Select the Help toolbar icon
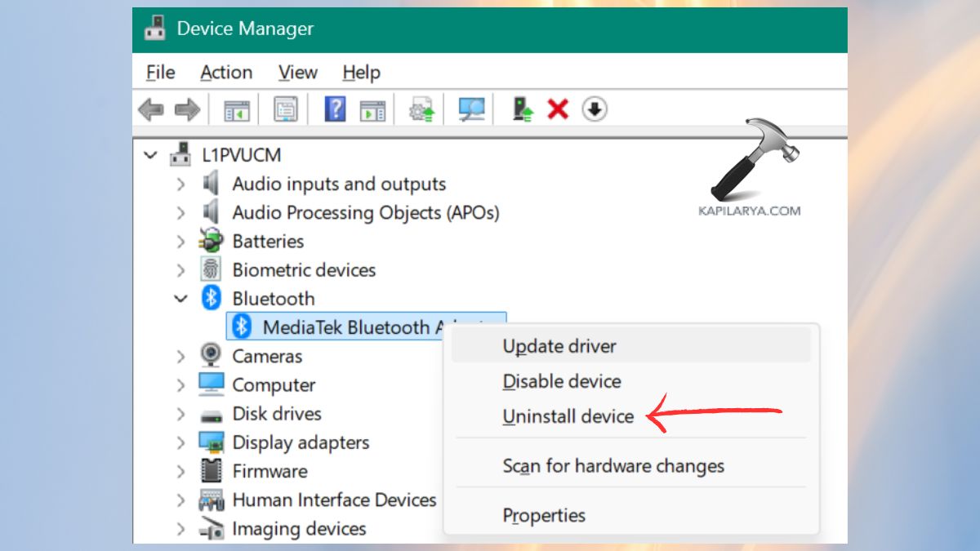Screen dimensions: 980x551 coord(336,109)
